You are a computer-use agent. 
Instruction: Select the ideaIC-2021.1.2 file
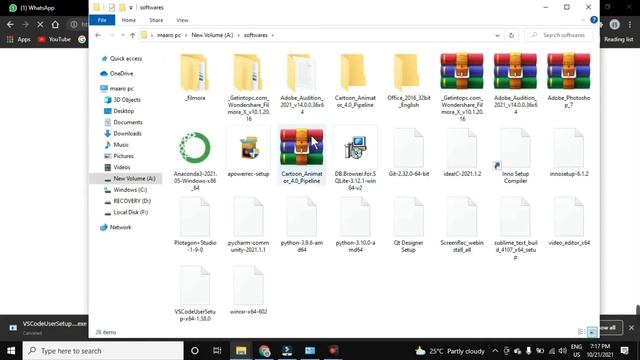[x=462, y=153]
